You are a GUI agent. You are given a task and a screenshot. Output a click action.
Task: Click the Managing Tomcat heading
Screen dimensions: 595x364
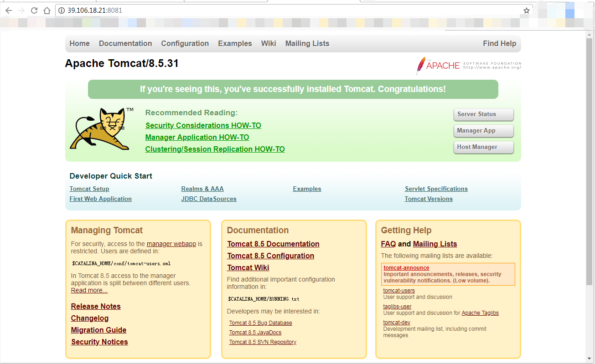point(107,231)
